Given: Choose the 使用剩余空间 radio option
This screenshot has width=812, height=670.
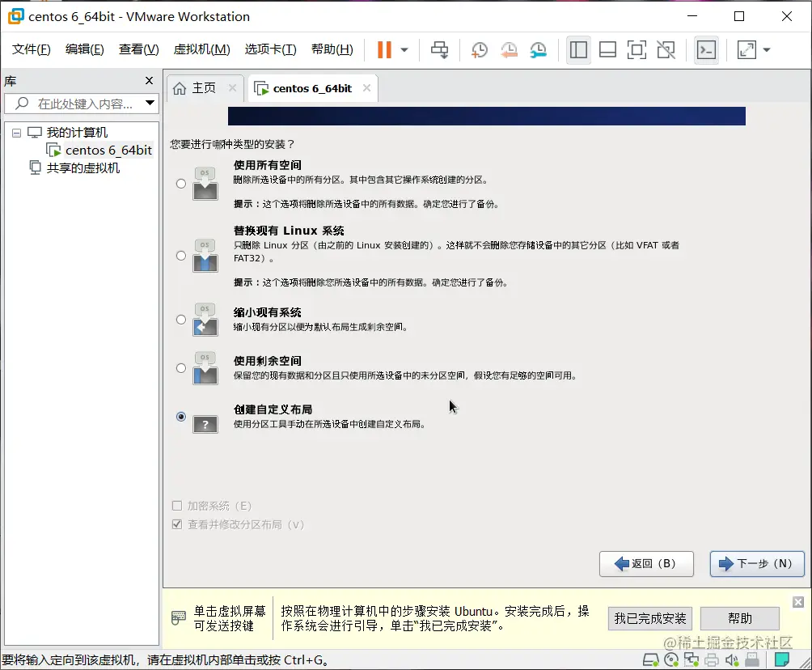Looking at the screenshot, I should (x=180, y=368).
